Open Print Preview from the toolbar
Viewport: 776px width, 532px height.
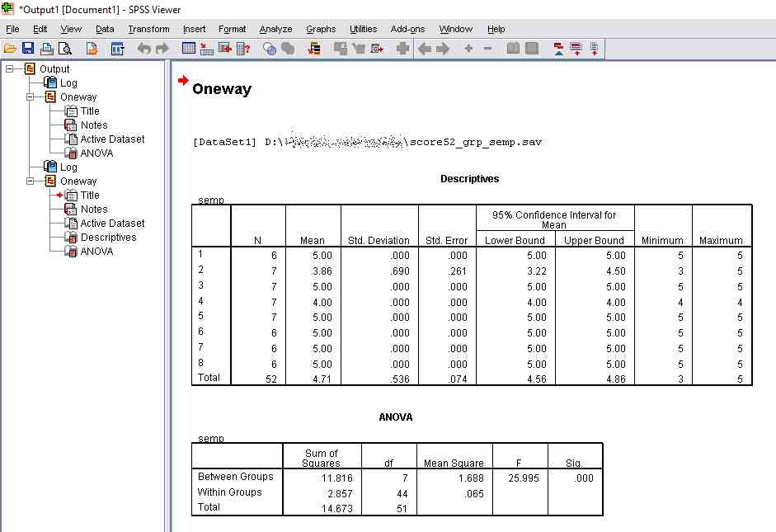click(x=64, y=49)
